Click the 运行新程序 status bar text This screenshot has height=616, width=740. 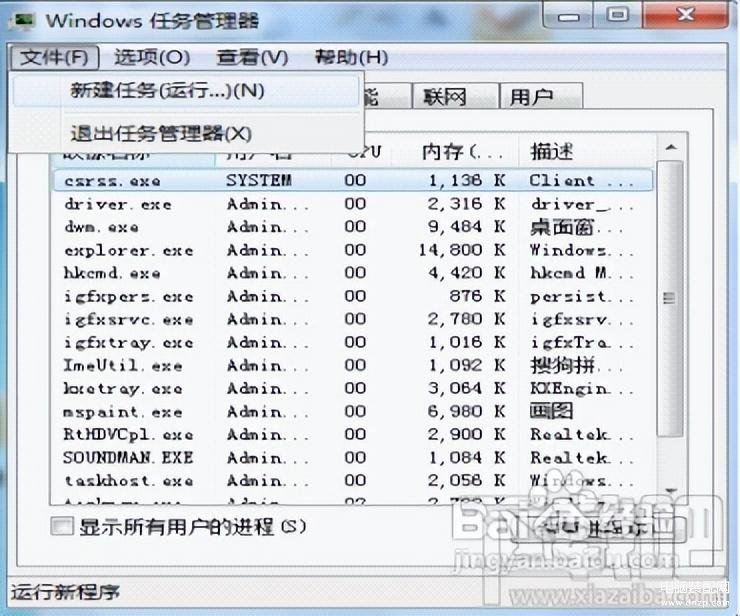point(66,591)
